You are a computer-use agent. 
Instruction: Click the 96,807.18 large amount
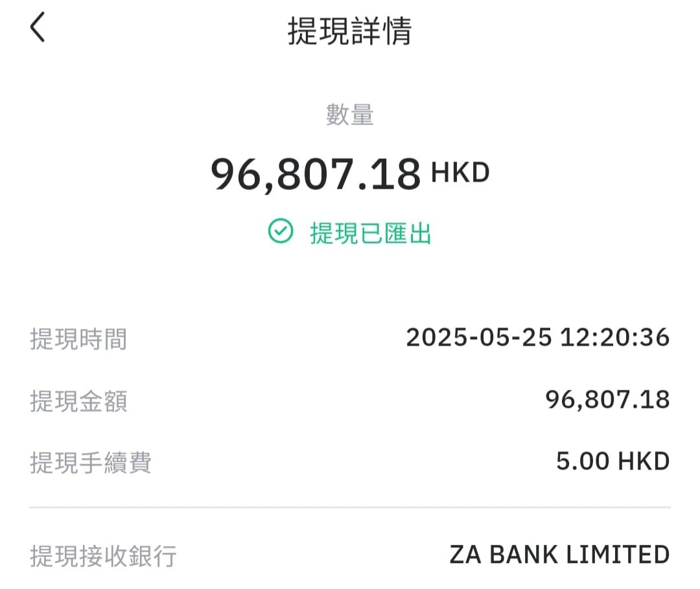[x=316, y=174]
